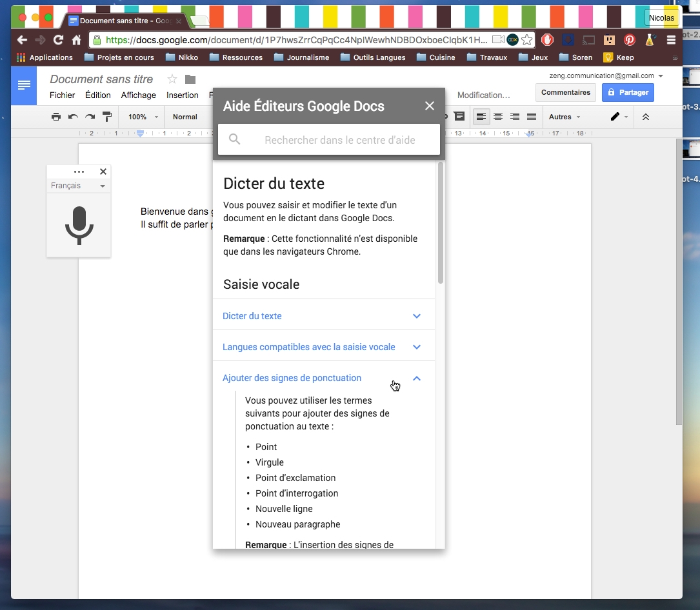Open the Ressources bookmarks folder

235,57
